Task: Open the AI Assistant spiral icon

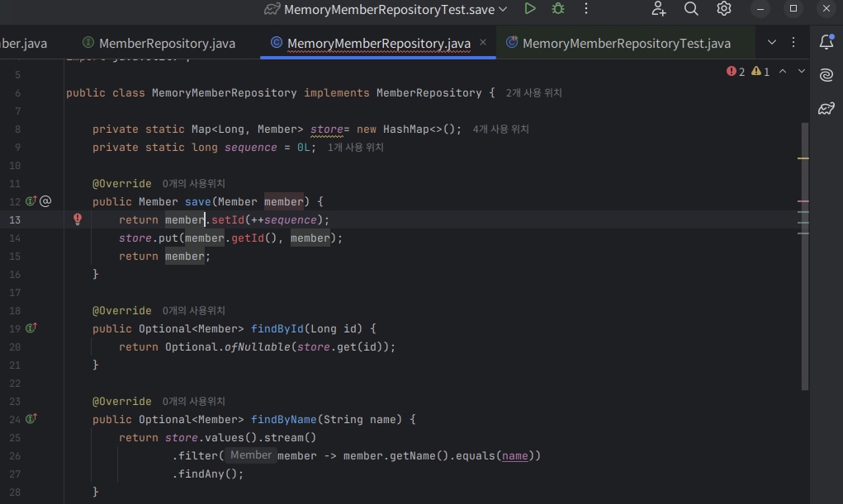Action: coord(826,75)
